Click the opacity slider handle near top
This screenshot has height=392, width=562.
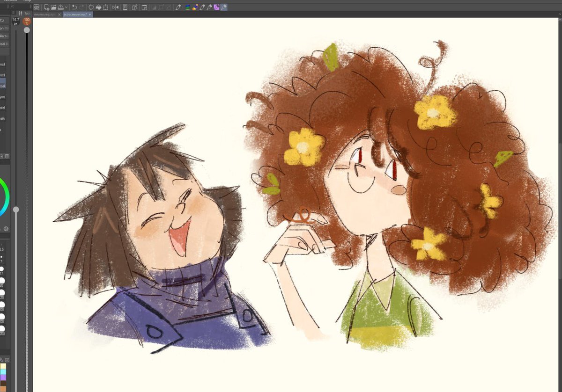point(27,30)
